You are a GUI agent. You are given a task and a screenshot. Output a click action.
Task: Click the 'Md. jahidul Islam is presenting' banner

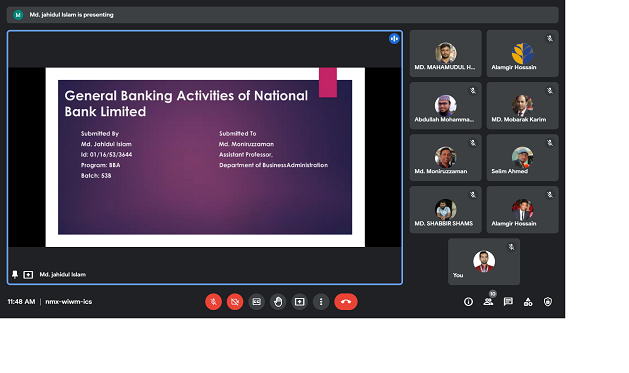click(282, 15)
